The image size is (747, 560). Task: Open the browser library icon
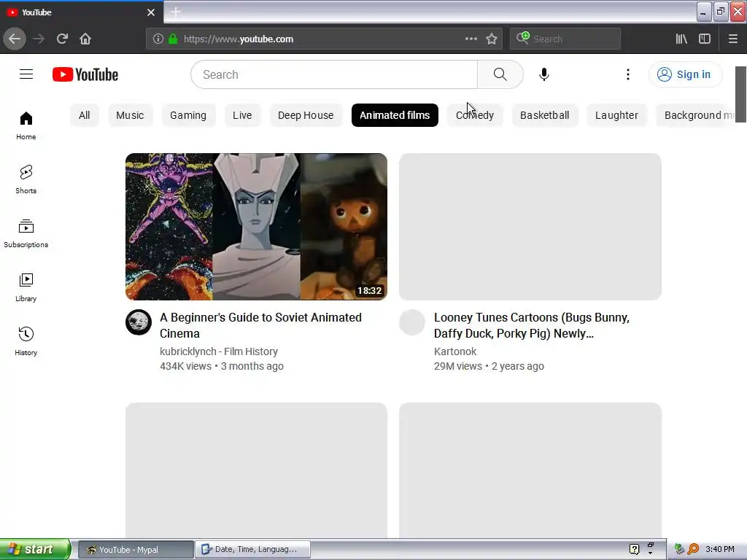(681, 39)
